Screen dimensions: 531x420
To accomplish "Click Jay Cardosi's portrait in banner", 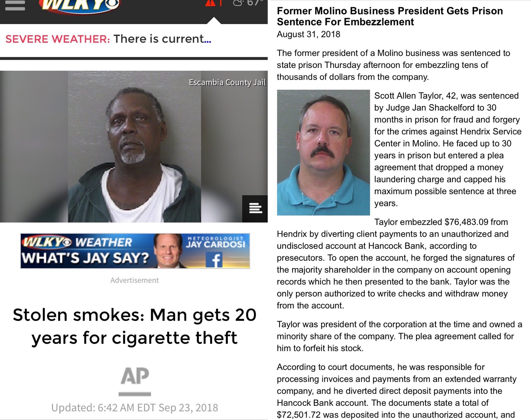I will pyautogui.click(x=169, y=251).
